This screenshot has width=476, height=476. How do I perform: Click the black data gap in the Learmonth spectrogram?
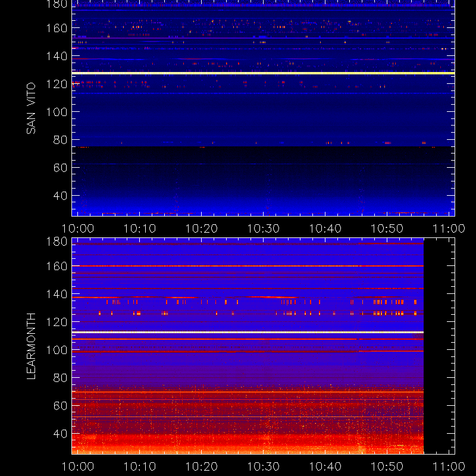click(439, 346)
